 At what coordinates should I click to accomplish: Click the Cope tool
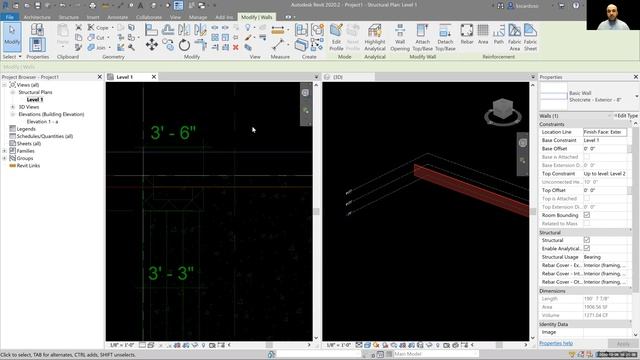pos(99,27)
